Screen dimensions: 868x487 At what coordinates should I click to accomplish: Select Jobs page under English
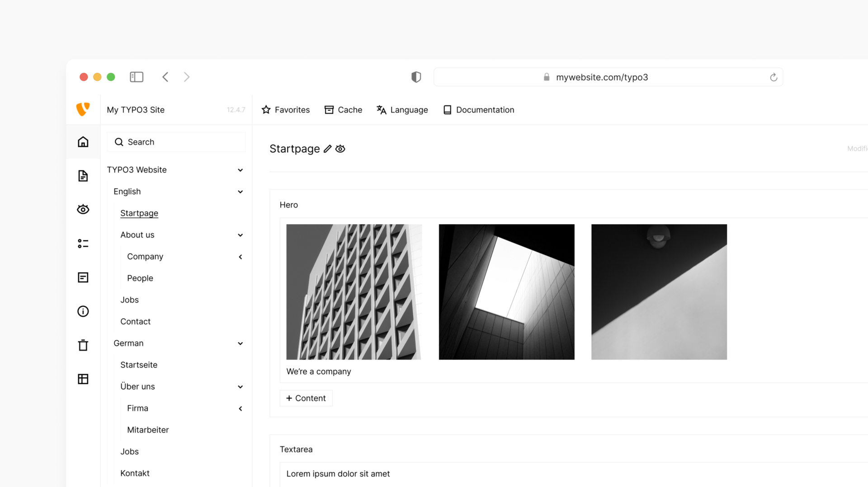[x=129, y=300]
